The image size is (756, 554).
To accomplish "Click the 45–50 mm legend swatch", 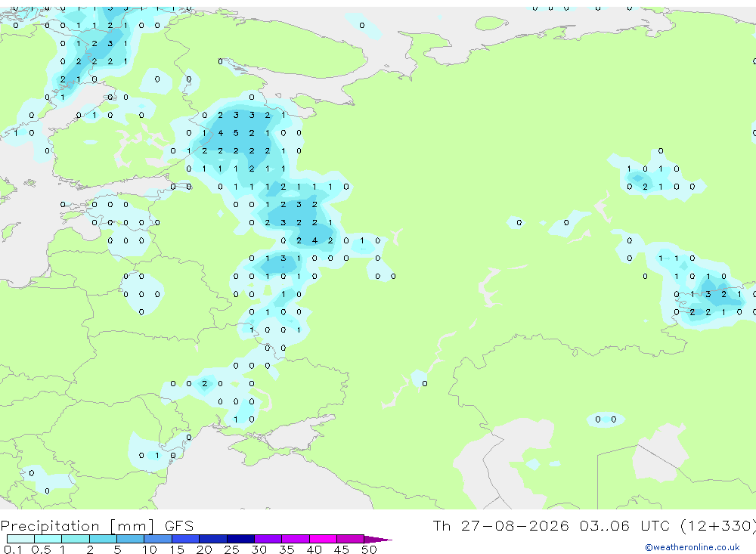I will tap(350, 539).
